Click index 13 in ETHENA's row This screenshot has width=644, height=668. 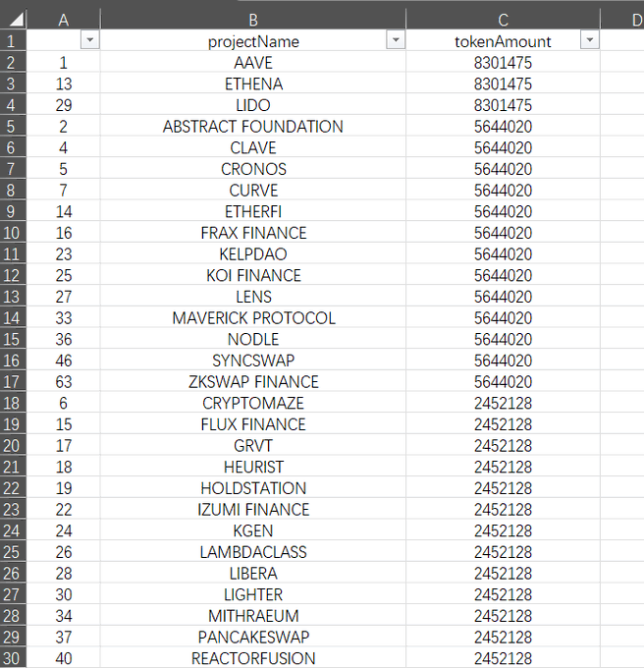(x=64, y=83)
